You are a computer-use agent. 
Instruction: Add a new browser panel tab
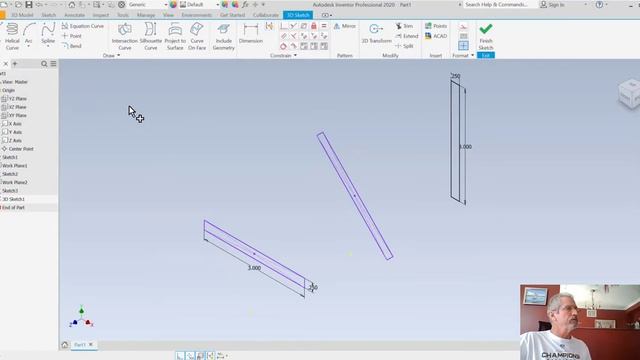tap(15, 64)
